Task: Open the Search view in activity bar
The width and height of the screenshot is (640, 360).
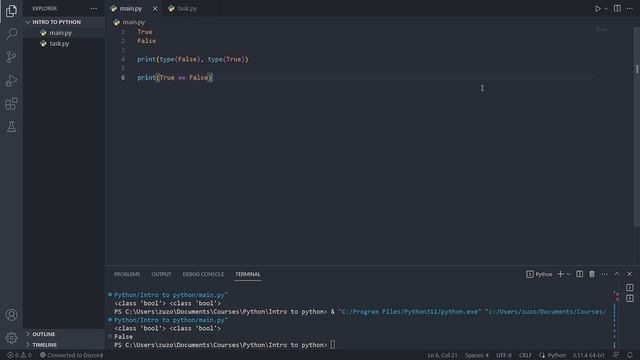Action: point(11,34)
